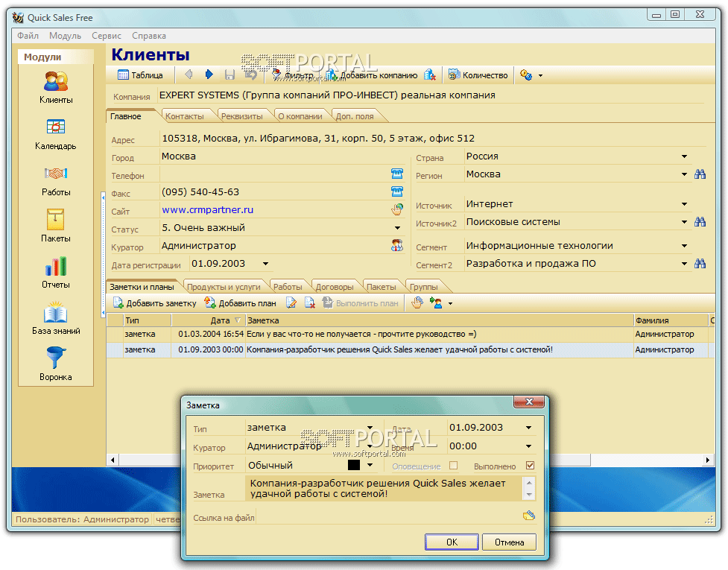Open the Дата регистрации date dropdown
The width and height of the screenshot is (728, 570).
(265, 264)
